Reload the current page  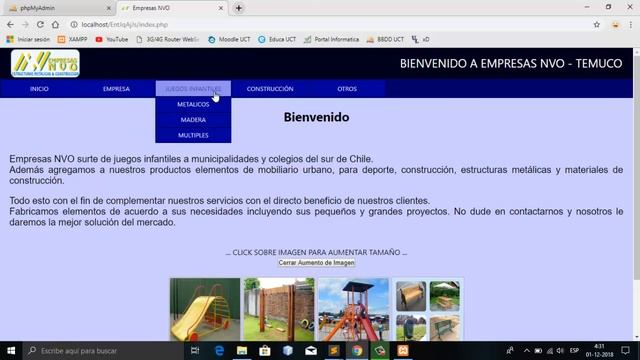point(40,24)
